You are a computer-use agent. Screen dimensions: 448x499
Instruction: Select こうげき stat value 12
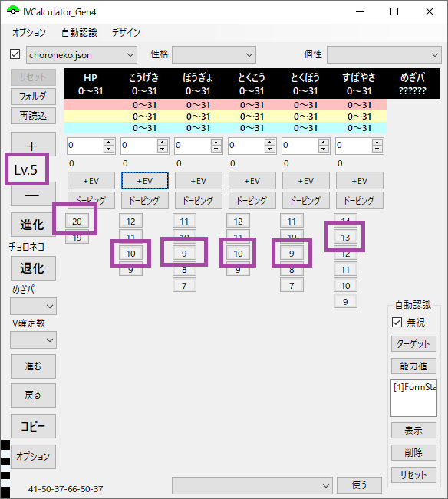(131, 222)
